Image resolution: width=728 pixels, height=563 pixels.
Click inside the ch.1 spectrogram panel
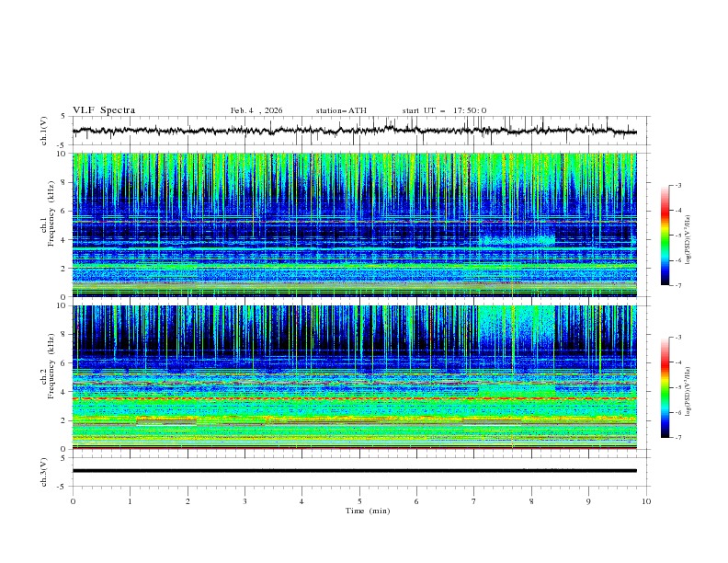point(355,224)
